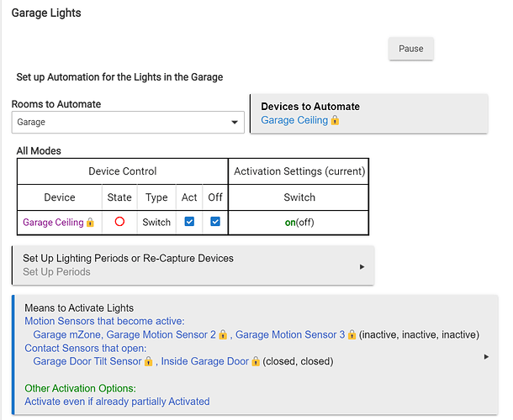
Task: Click lock icon after Garage Door Tilt Sensor
Action: [x=148, y=362]
